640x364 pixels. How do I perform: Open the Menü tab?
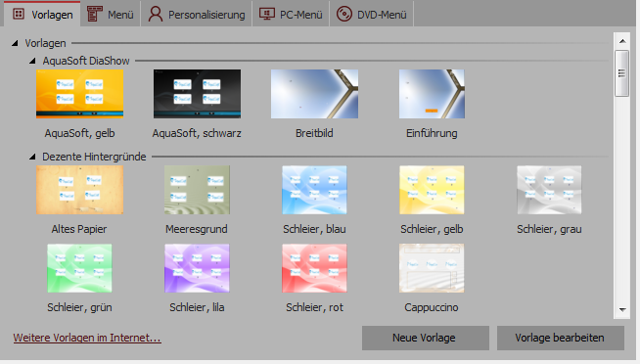tap(111, 15)
